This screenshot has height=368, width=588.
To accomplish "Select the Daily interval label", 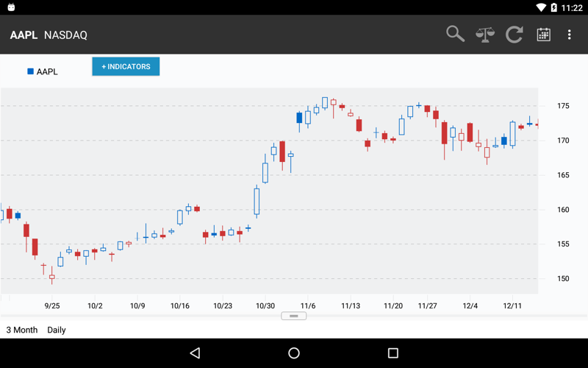I will [x=57, y=330].
